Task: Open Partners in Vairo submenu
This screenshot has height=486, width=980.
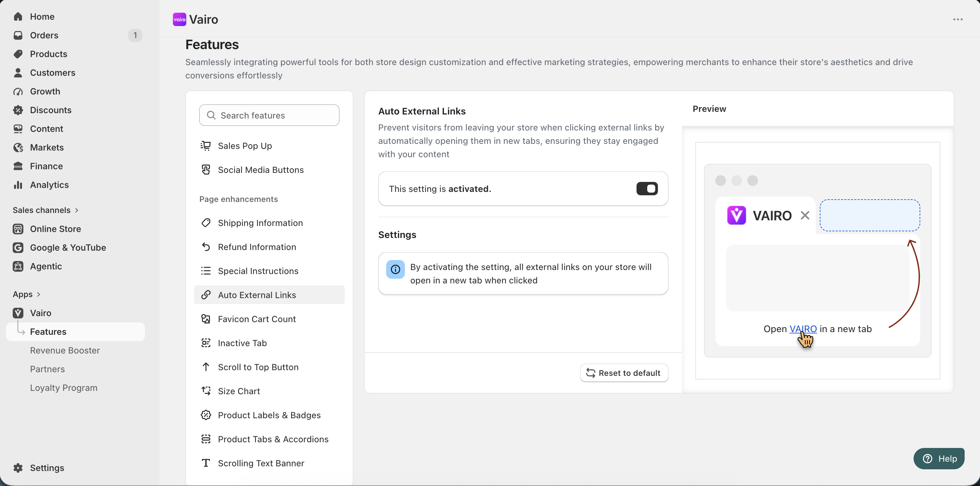Action: [x=47, y=369]
